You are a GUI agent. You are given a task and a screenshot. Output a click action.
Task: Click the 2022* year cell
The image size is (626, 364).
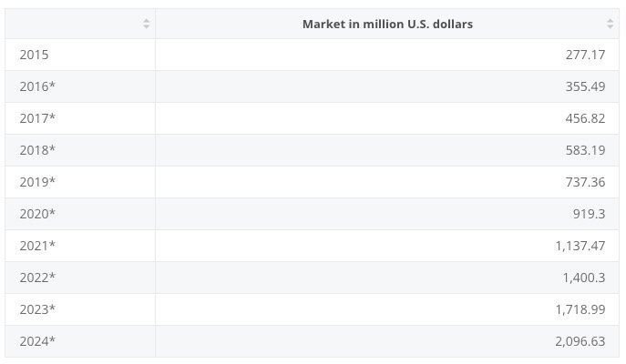click(x=37, y=278)
